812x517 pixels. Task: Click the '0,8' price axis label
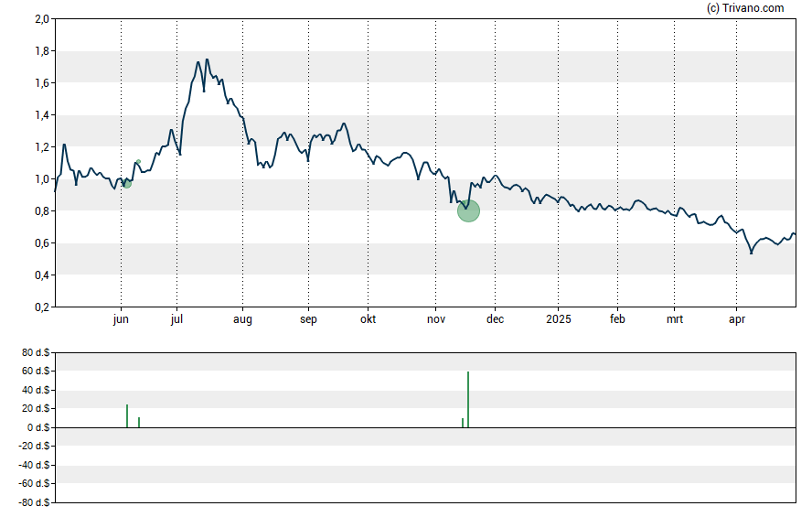[42, 210]
